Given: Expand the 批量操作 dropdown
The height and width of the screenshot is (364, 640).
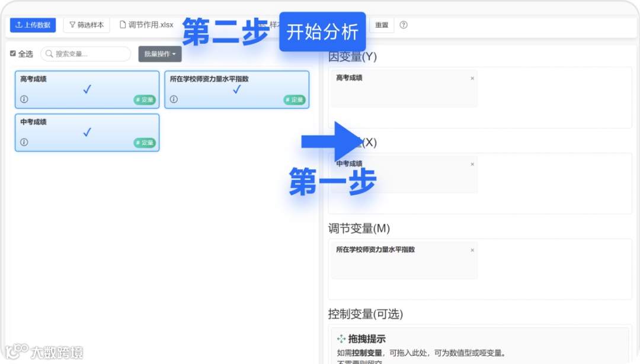Looking at the screenshot, I should pyautogui.click(x=159, y=54).
